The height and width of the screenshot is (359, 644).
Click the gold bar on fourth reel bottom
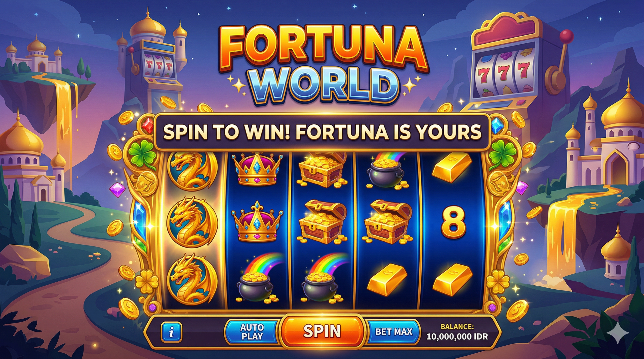(x=387, y=280)
